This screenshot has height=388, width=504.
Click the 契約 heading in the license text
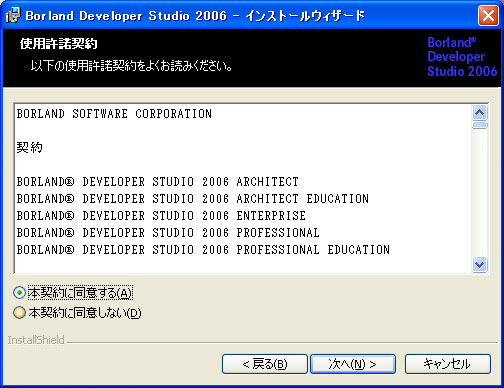(x=30, y=148)
